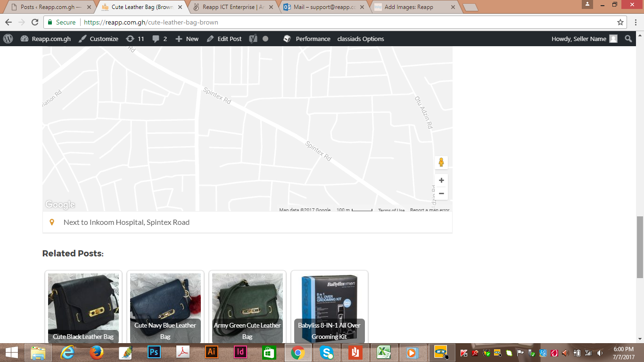Open the clock showing 6:00 PM
644x362 pixels.
pos(623,353)
